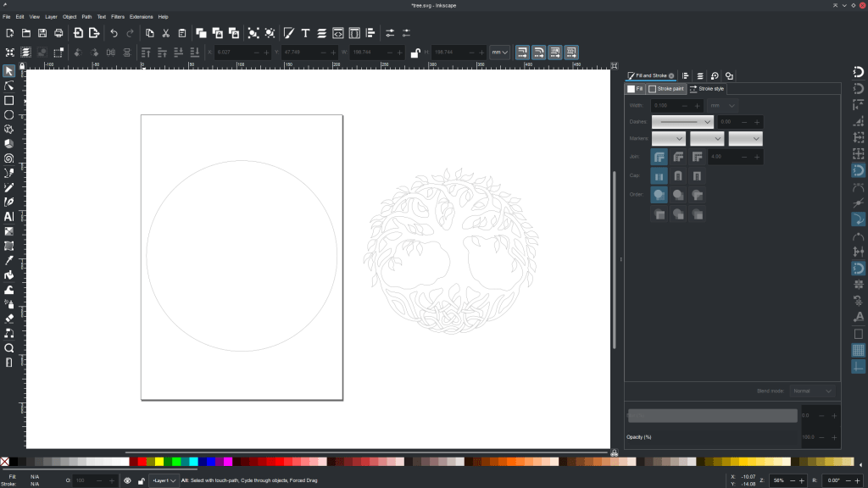868x488 pixels.
Task: Pick the Zoom tool in toolbox
Action: tap(8, 347)
